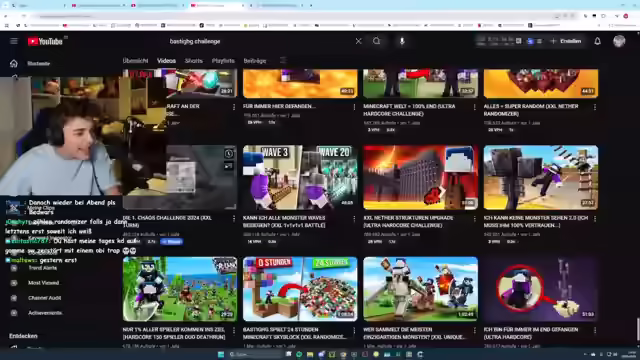The height and width of the screenshot is (360, 640).
Task: Click the Entdecken sidebar heading
Action: click(x=23, y=336)
